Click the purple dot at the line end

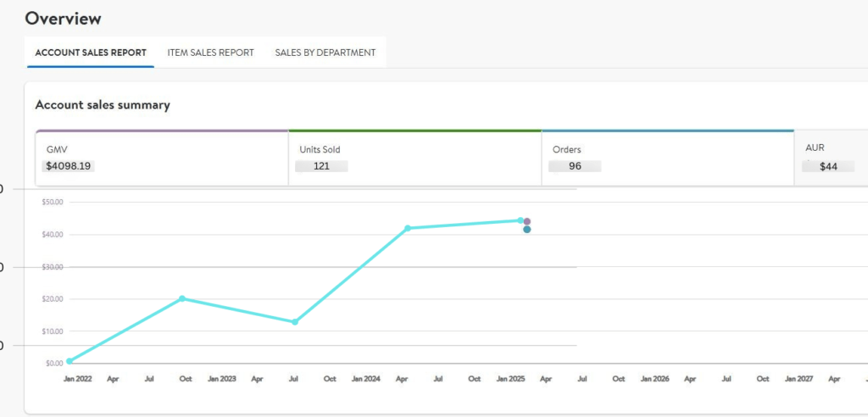tap(527, 221)
